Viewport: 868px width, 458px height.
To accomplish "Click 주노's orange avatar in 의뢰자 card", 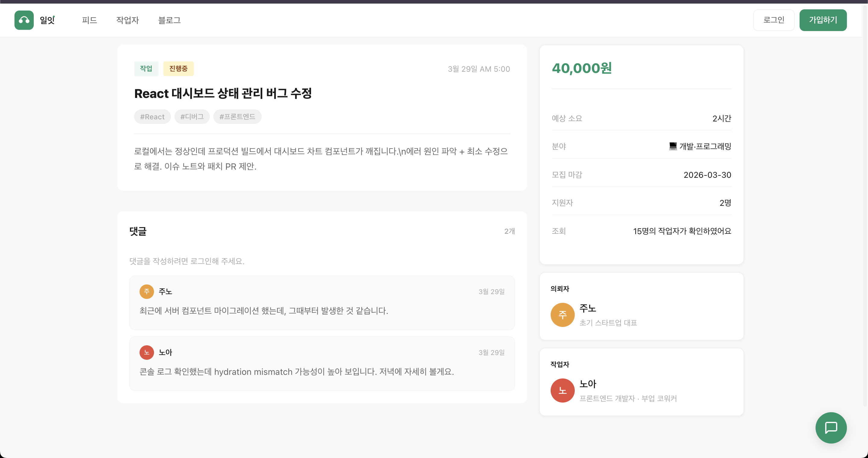I will (x=562, y=315).
